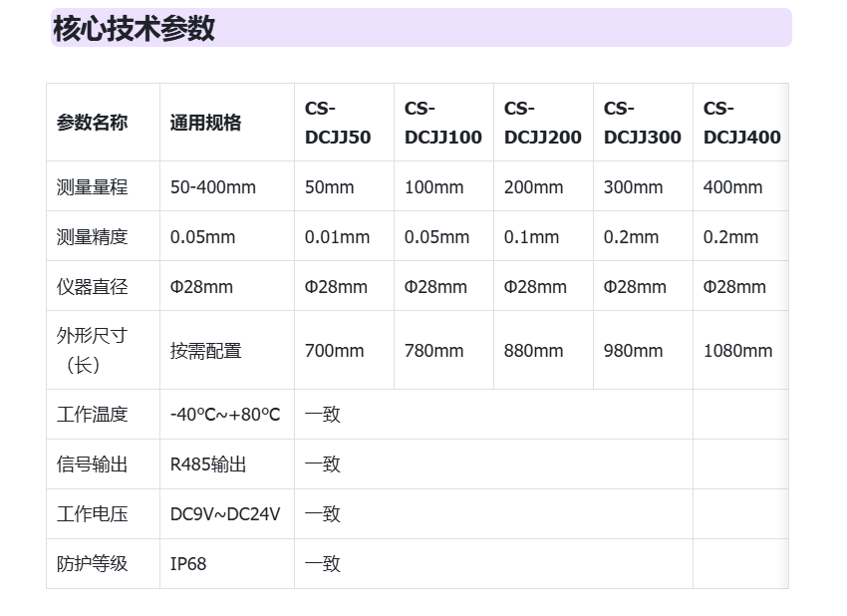Click the 通用规格 column header
This screenshot has height=616, width=847.
[205, 123]
